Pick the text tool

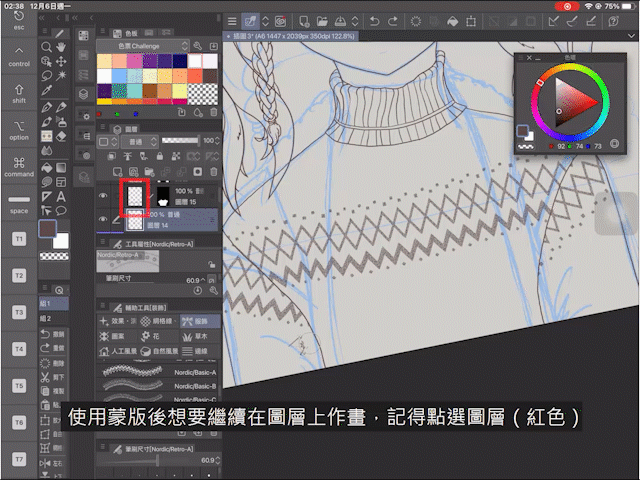(x=61, y=197)
